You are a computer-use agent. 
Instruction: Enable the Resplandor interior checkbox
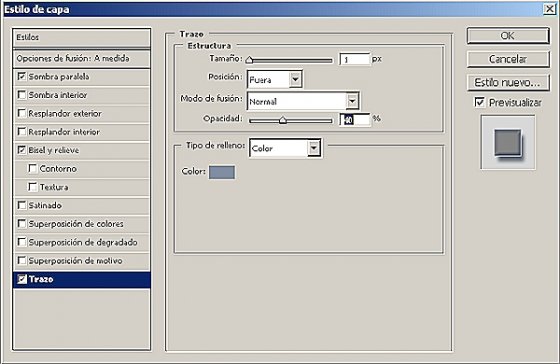pyautogui.click(x=22, y=131)
